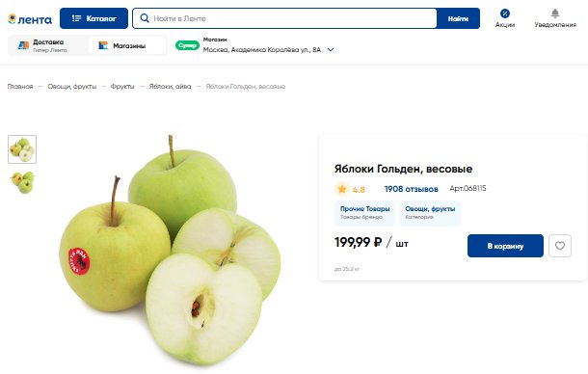Add apples via В корзину button
This screenshot has height=374, width=588.
pos(505,246)
